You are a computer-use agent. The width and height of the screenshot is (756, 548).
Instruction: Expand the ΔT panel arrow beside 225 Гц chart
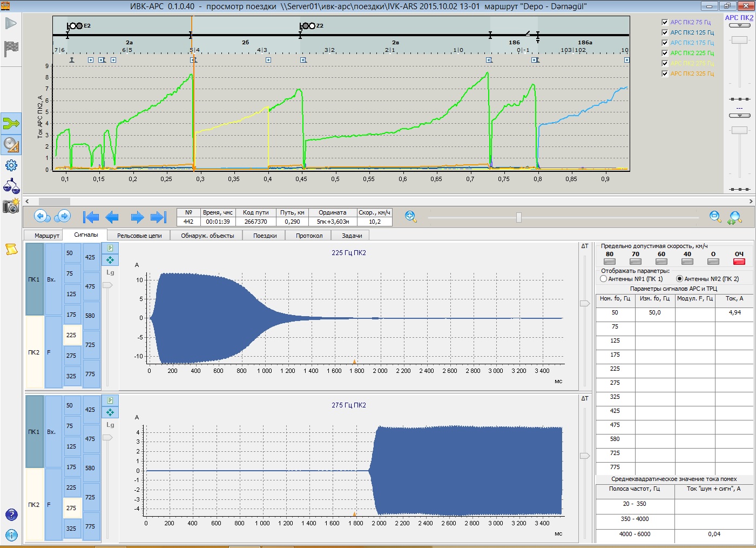point(584,304)
